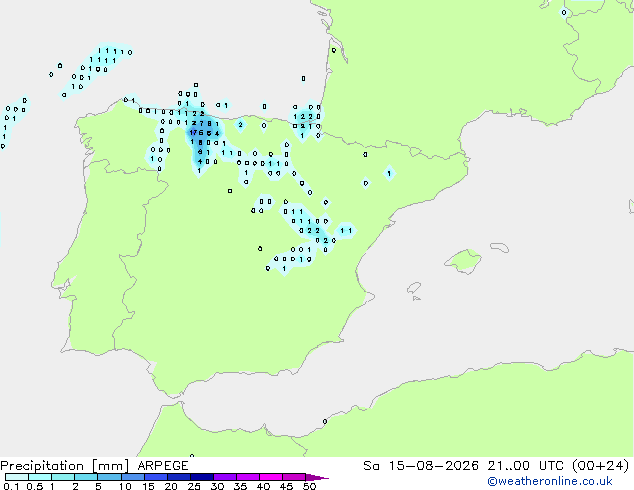Click the weatheronline.co.uk watermark link
This screenshot has width=634, height=490.
pos(550,481)
